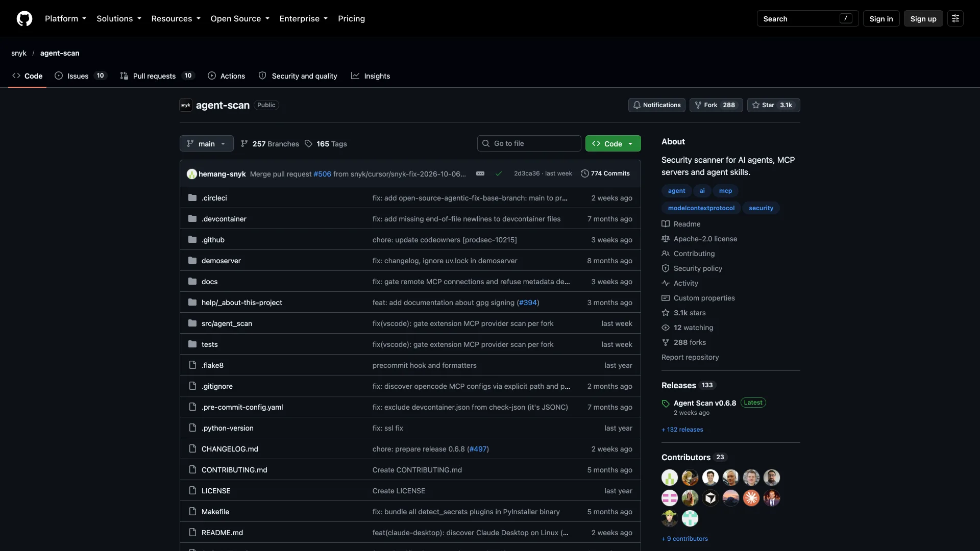Expand the Open Source menu
980x551 pixels.
point(240,19)
